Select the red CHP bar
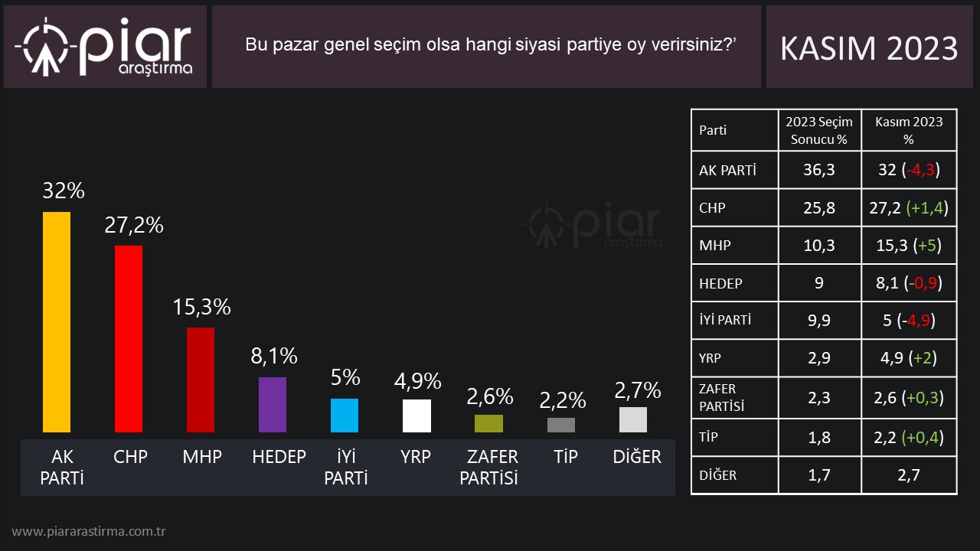 coord(129,338)
